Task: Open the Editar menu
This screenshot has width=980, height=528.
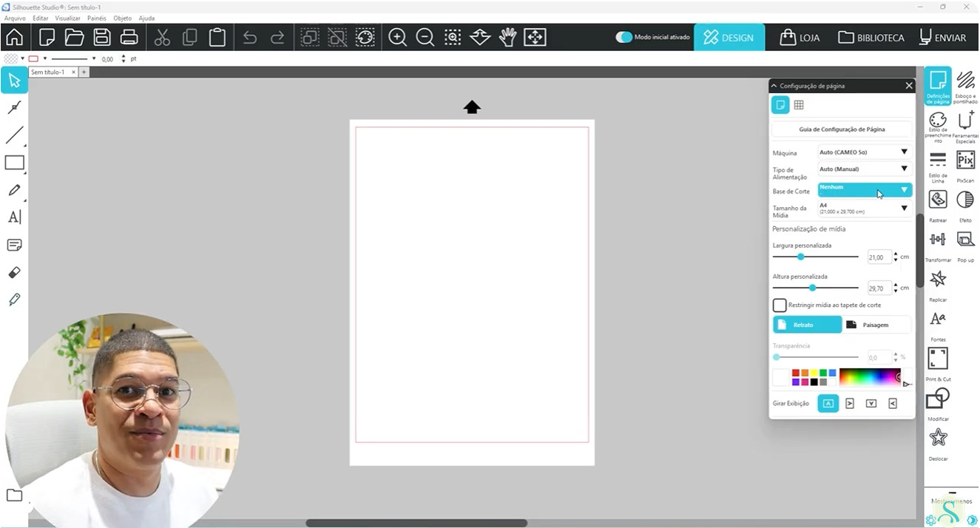Action: 41,18
